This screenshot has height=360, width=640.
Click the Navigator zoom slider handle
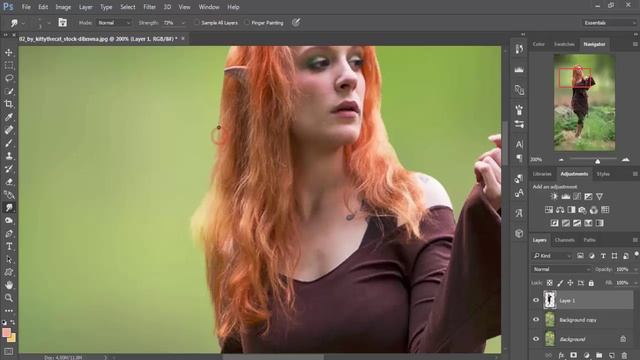(x=598, y=161)
